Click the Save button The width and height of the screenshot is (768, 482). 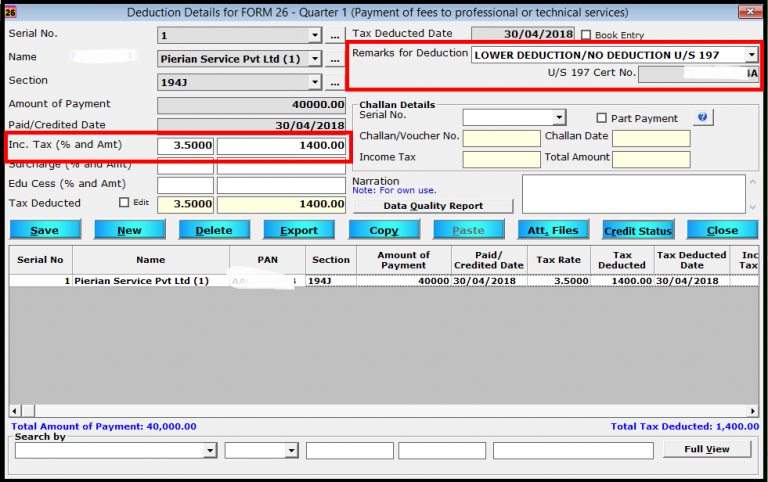pos(45,230)
